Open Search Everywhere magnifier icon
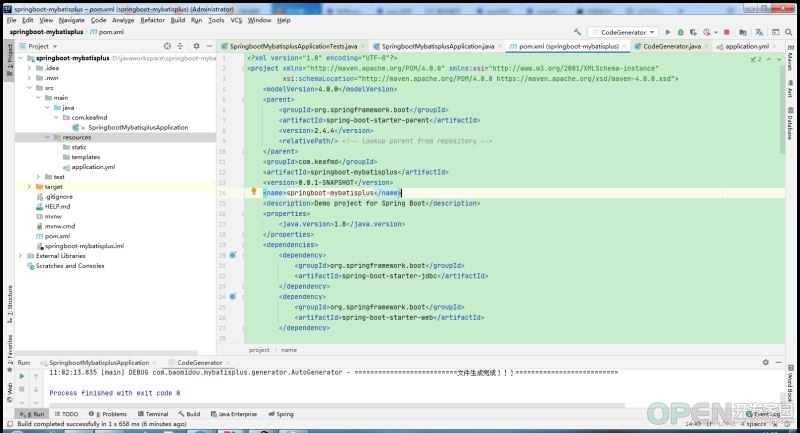The height and width of the screenshot is (433, 800). pos(788,32)
